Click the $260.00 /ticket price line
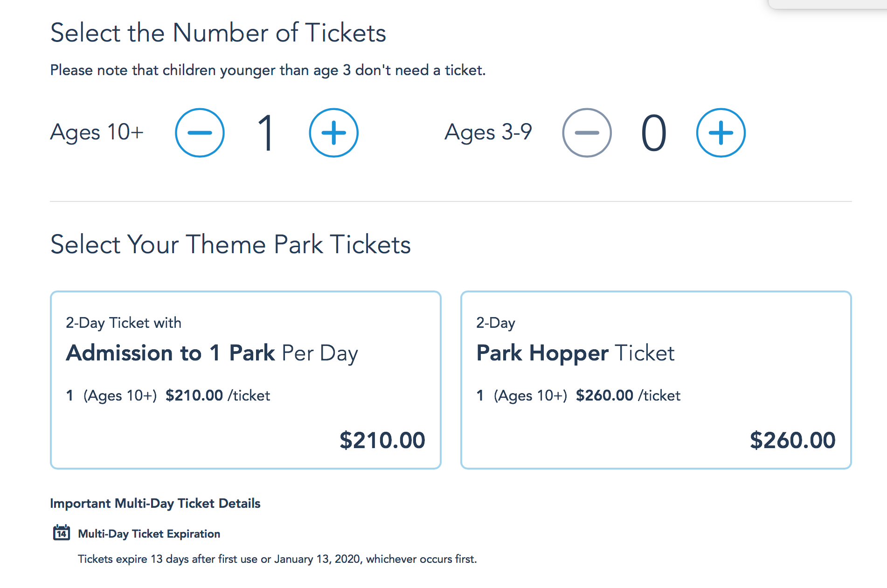Viewport: 887px width, 588px height. pyautogui.click(x=604, y=395)
